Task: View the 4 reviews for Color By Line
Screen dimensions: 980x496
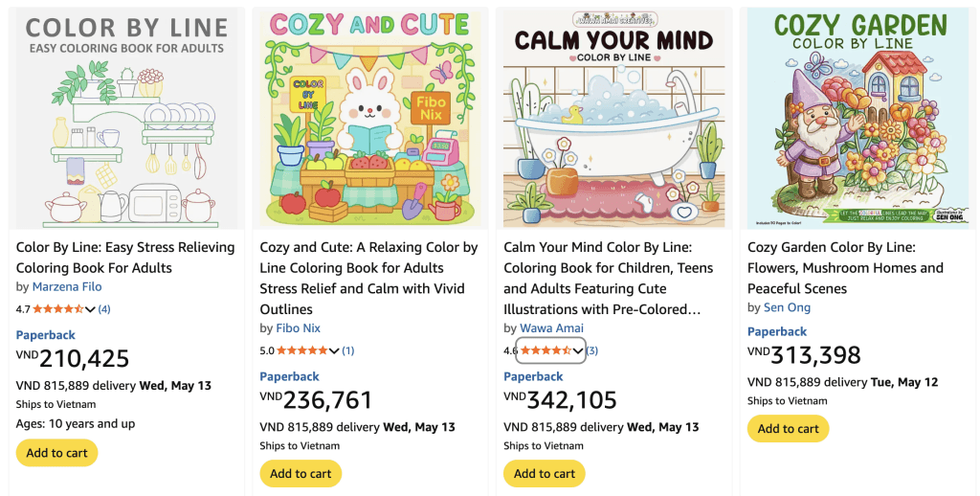Action: [x=104, y=309]
